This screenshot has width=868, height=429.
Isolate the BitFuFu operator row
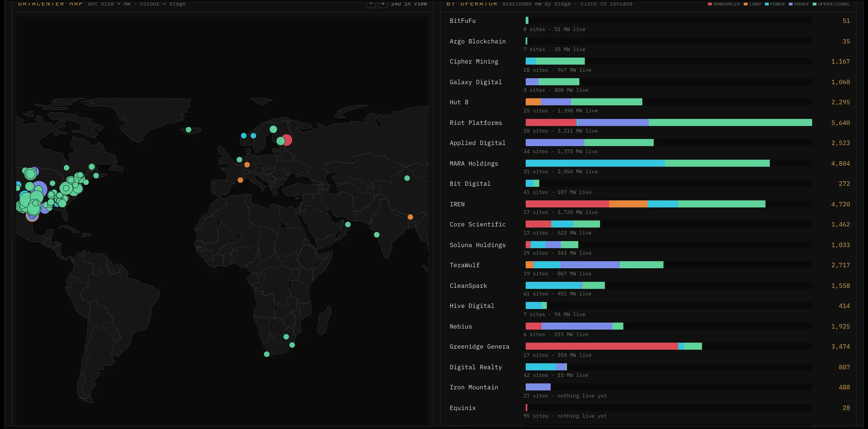tap(650, 24)
